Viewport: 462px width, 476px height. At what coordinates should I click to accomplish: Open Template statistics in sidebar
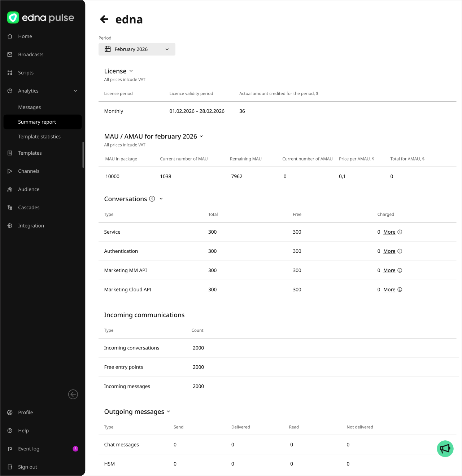coord(39,137)
